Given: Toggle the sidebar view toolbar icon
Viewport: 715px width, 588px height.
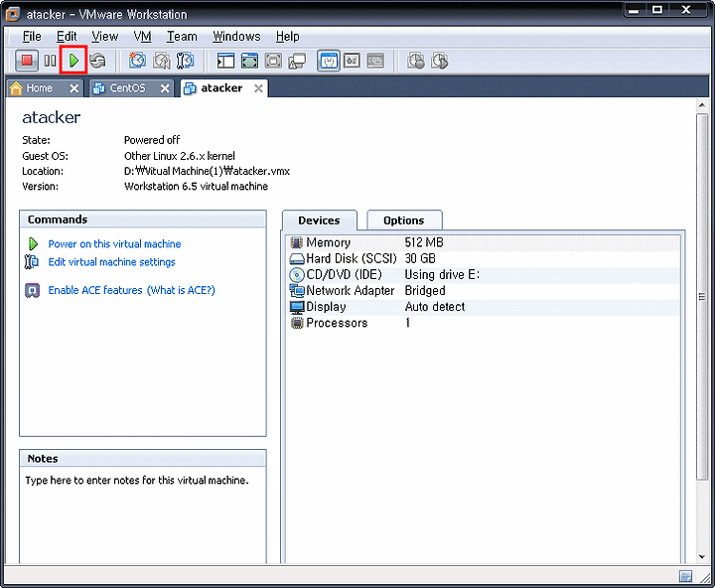Looking at the screenshot, I should pyautogui.click(x=225, y=61).
